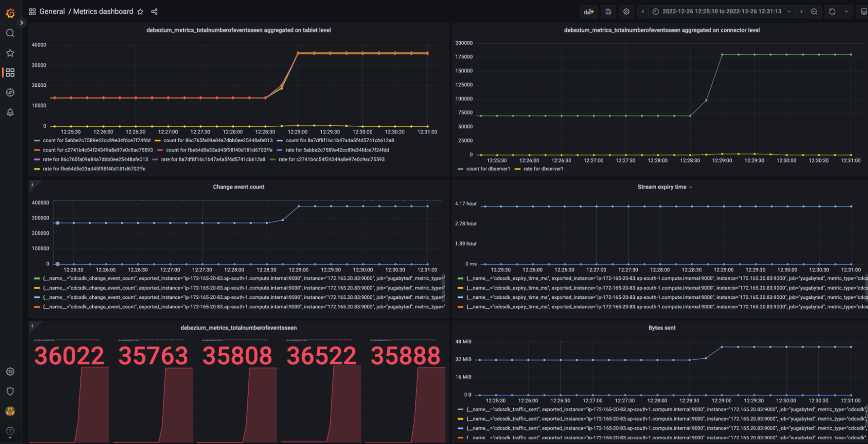Open the Bytes sent panel menu
The image size is (868, 444).
662,328
